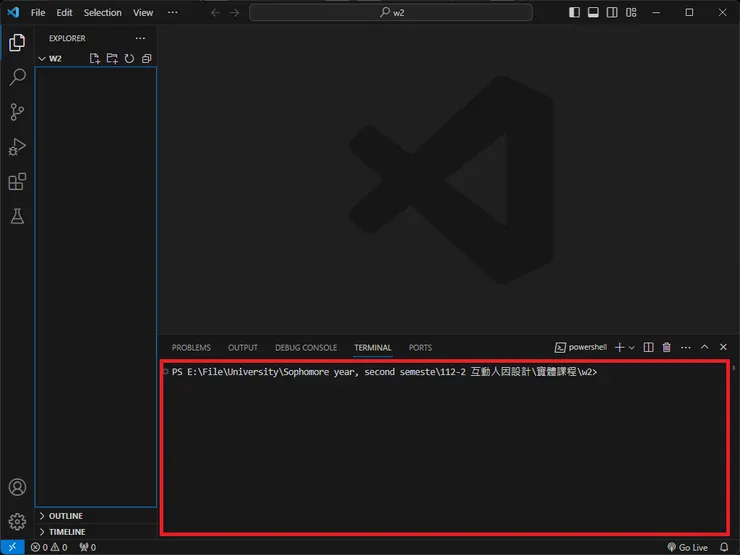Screen dimensions: 740x555
Task: Switch to the Ports tab
Action: pyautogui.click(x=420, y=348)
